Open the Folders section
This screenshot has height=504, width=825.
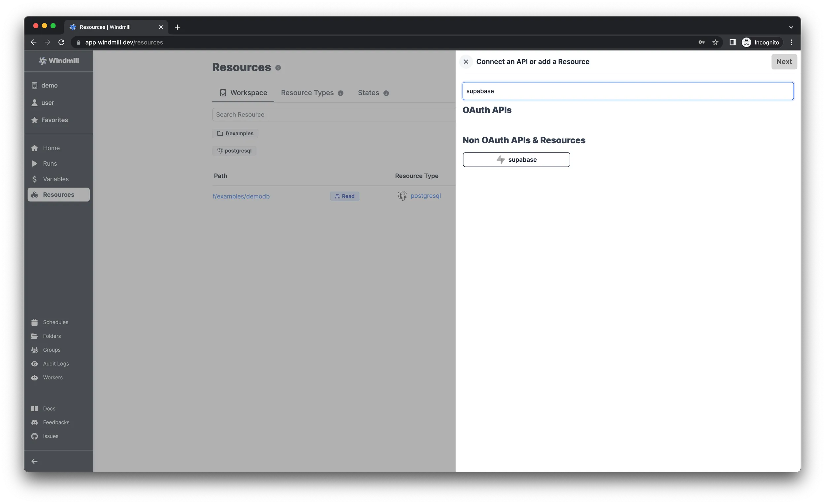click(51, 336)
